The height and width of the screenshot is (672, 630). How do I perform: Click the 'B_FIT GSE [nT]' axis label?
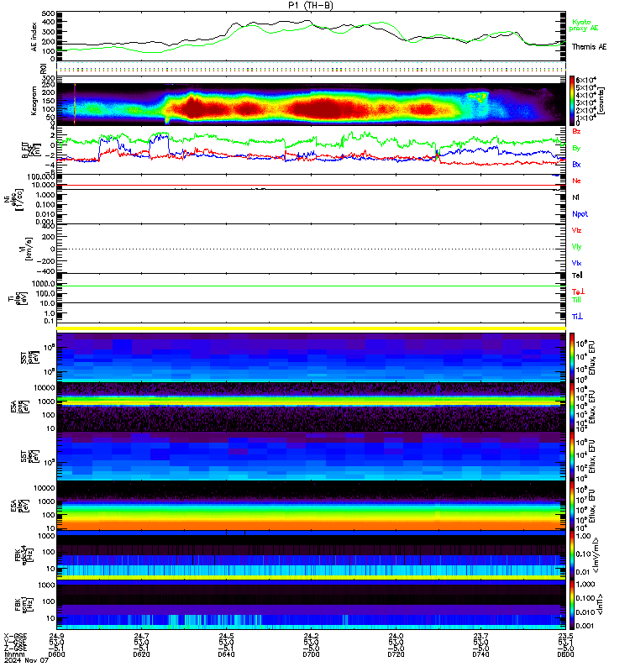click(x=31, y=150)
